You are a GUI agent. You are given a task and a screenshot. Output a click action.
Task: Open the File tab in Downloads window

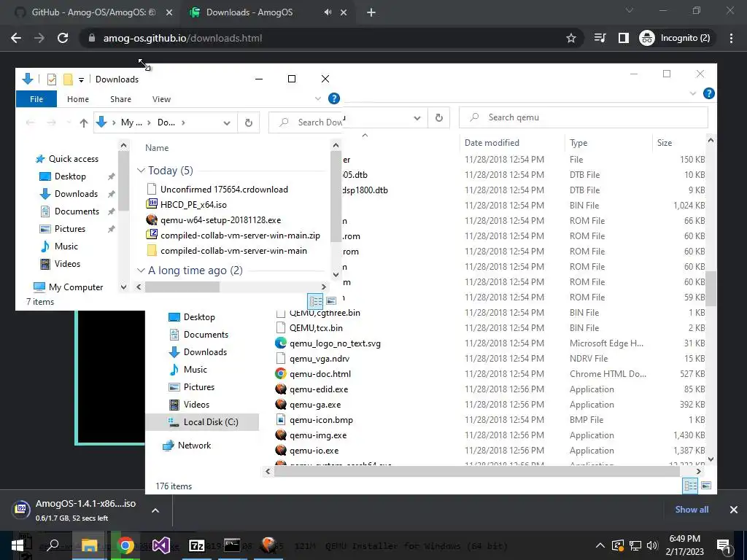click(x=36, y=99)
